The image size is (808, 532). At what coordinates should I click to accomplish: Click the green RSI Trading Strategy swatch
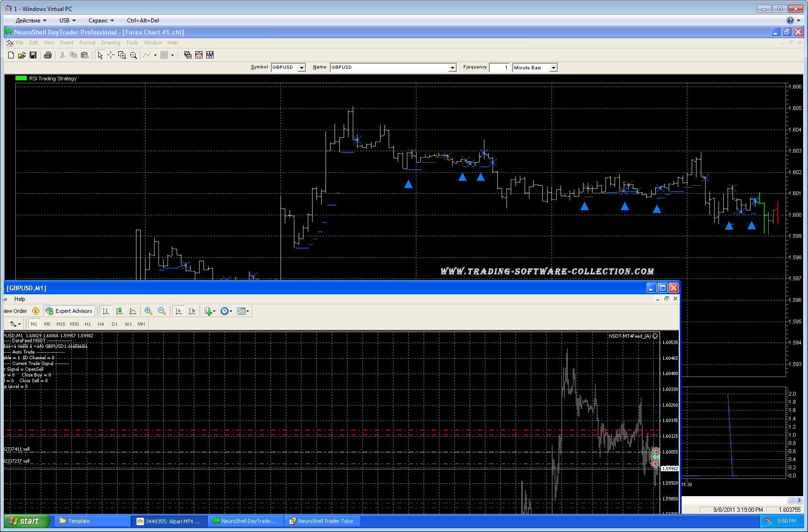(21, 78)
